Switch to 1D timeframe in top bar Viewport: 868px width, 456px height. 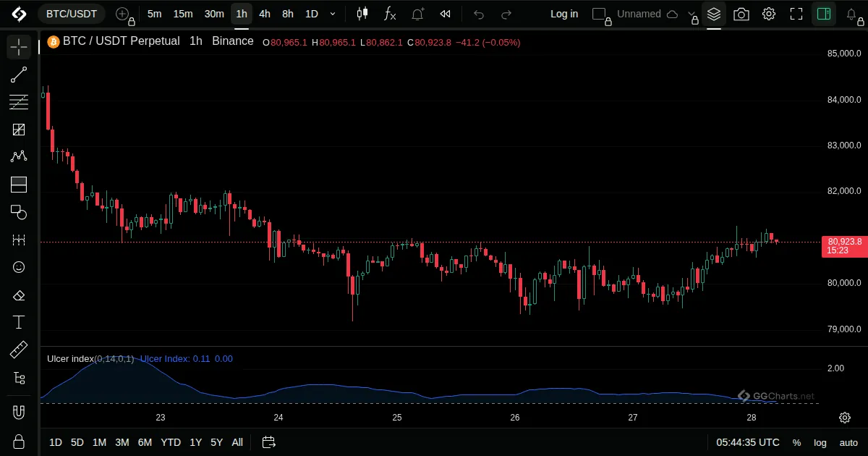pos(311,14)
